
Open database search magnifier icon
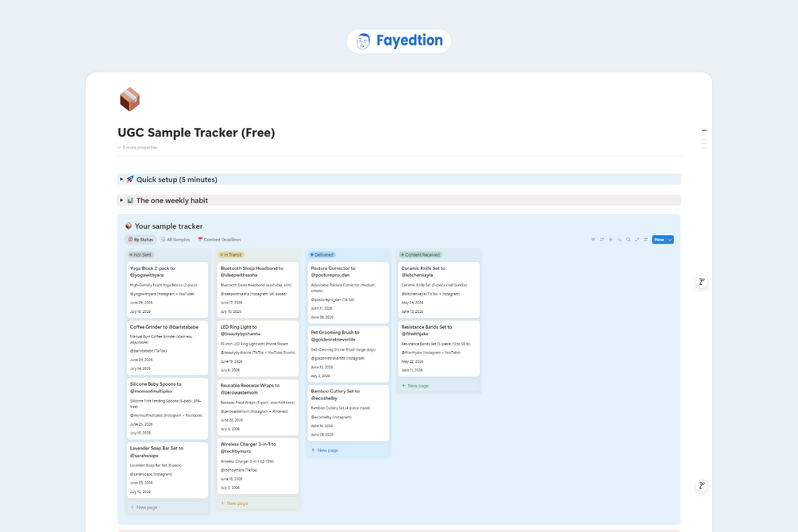(628, 239)
